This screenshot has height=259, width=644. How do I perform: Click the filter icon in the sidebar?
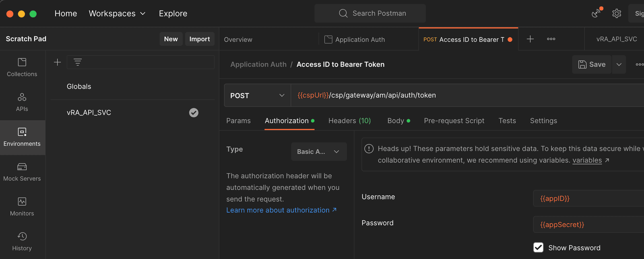[78, 62]
